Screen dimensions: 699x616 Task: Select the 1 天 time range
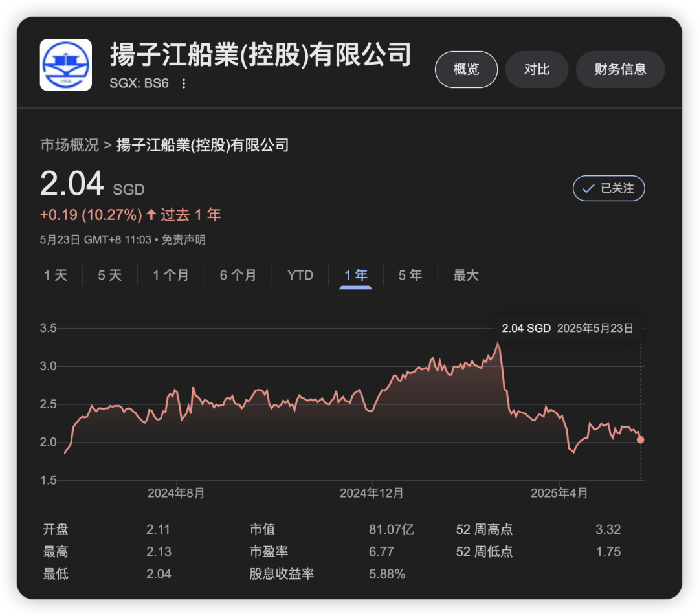pos(56,275)
